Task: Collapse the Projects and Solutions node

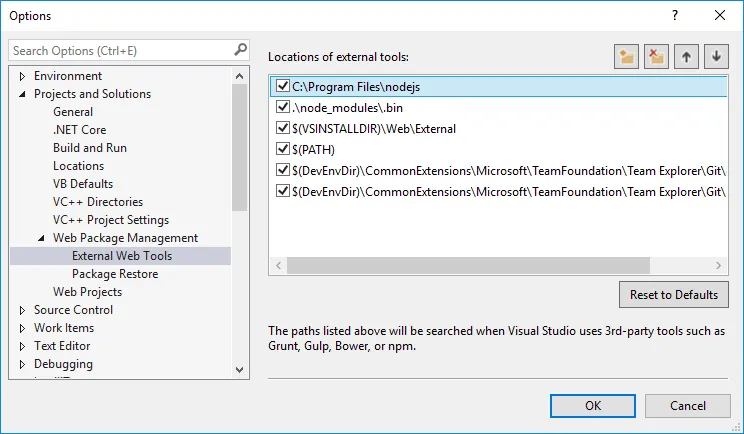Action: (x=23, y=94)
